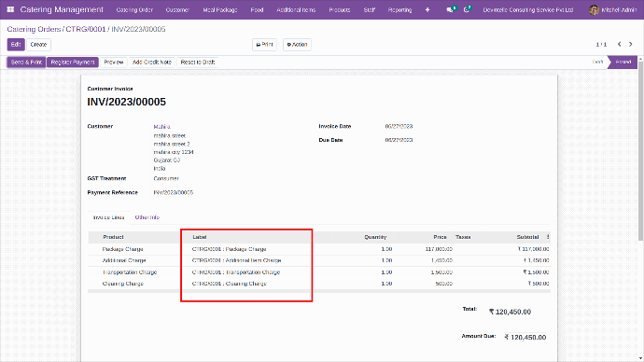644x362 pixels.
Task: Open the Products menu
Action: click(339, 10)
